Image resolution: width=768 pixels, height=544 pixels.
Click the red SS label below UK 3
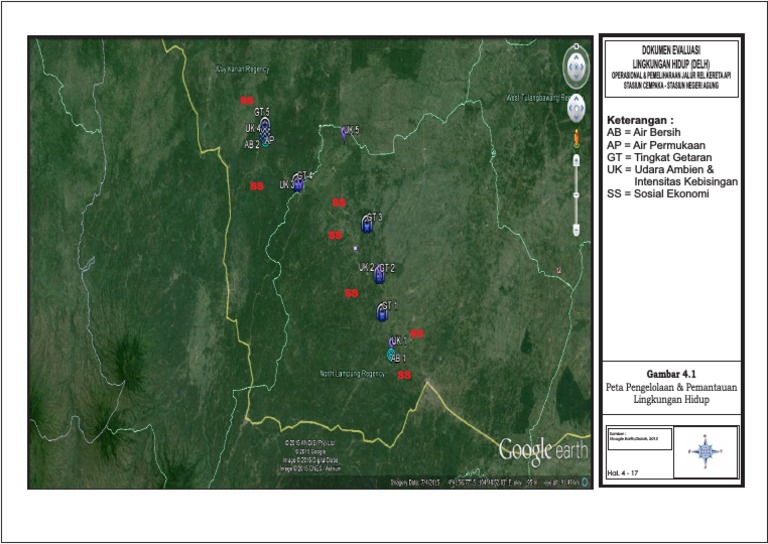click(257, 186)
